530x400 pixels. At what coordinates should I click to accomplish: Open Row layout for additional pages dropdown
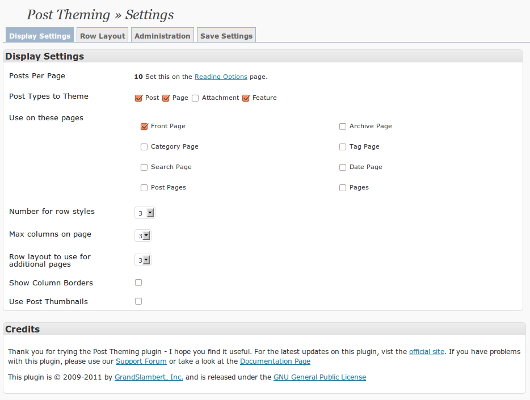pyautogui.click(x=143, y=260)
